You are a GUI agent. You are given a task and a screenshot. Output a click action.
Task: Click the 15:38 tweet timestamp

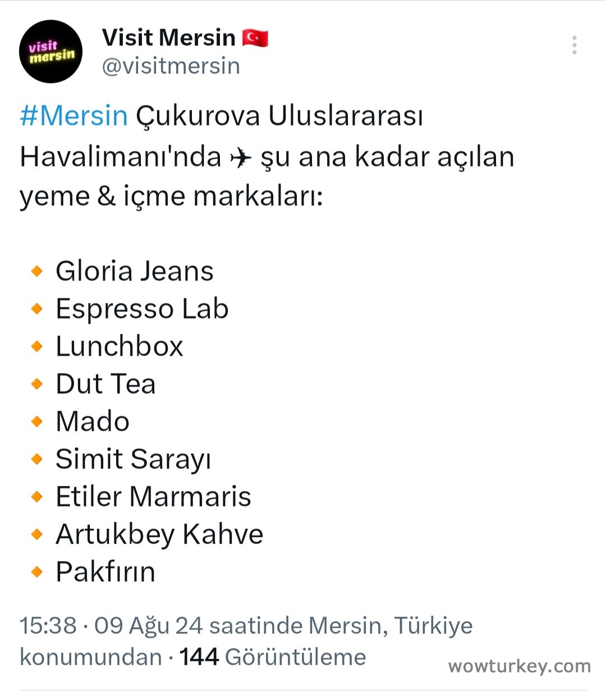48,625
